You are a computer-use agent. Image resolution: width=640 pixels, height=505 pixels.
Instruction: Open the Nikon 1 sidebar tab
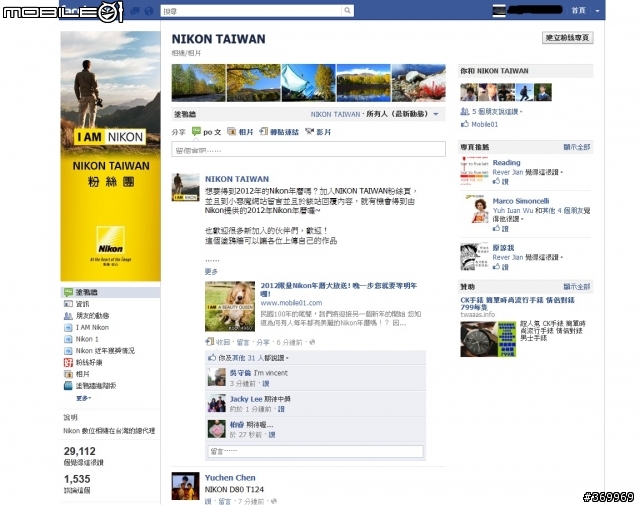(87, 339)
